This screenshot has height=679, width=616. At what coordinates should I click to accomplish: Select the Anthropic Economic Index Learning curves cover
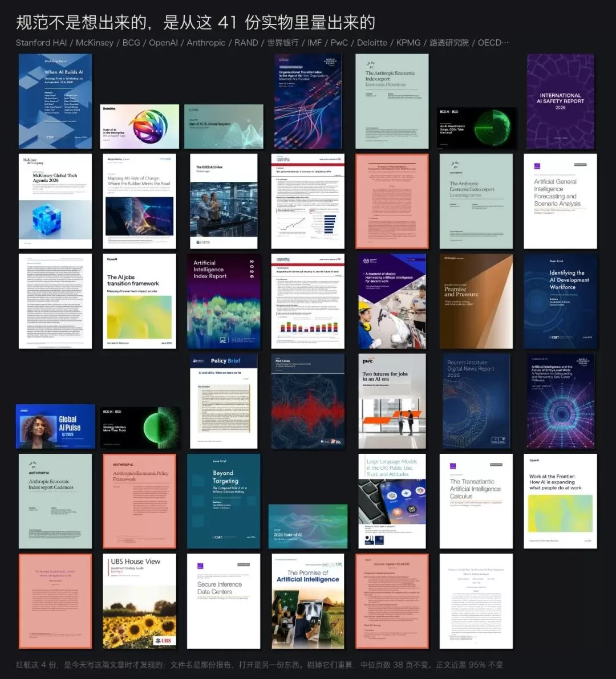pos(476,201)
